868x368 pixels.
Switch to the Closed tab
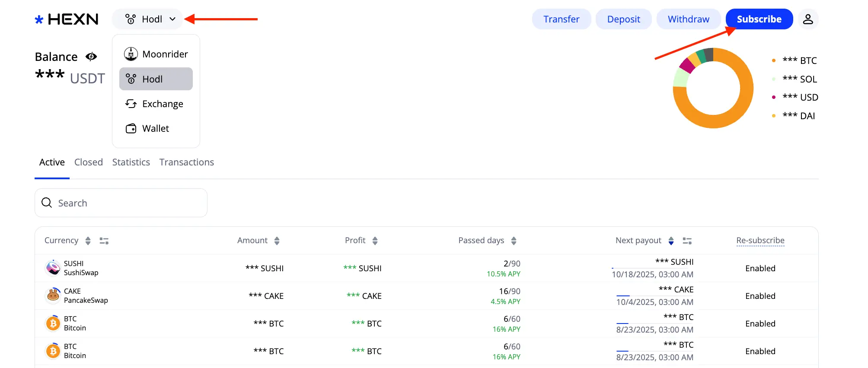pyautogui.click(x=89, y=162)
